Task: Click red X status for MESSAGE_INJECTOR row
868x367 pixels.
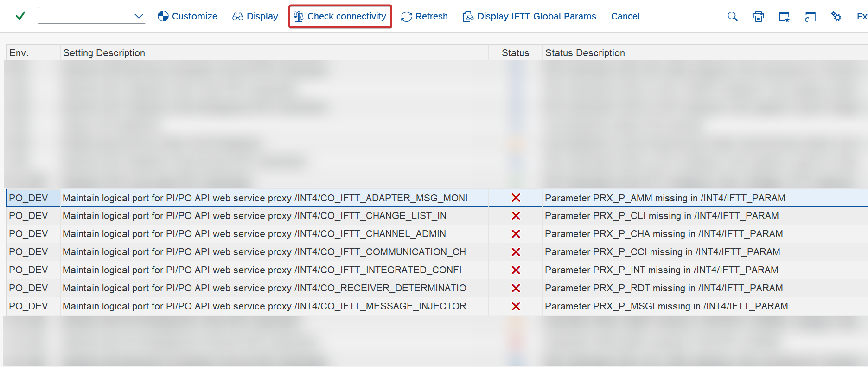Action: pyautogui.click(x=516, y=306)
